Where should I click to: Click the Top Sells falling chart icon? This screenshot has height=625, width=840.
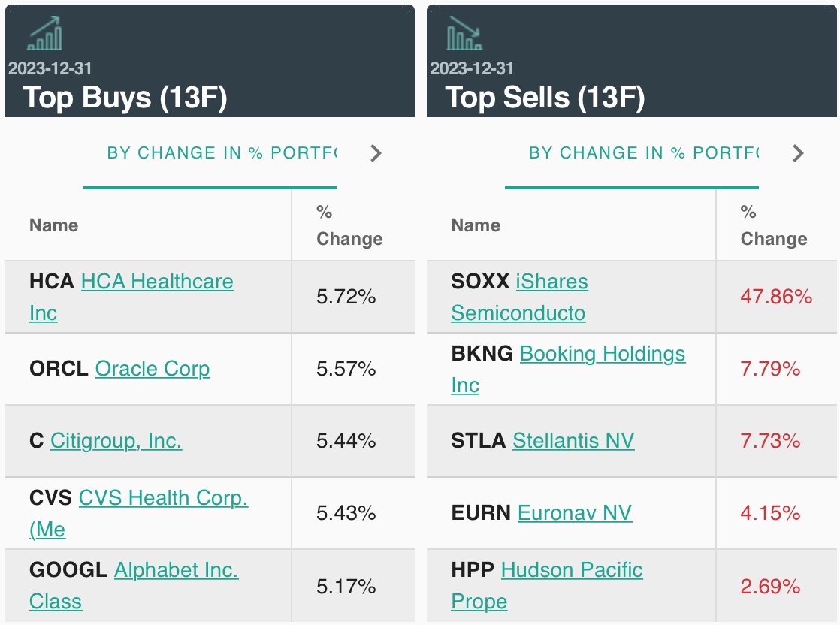(x=464, y=33)
